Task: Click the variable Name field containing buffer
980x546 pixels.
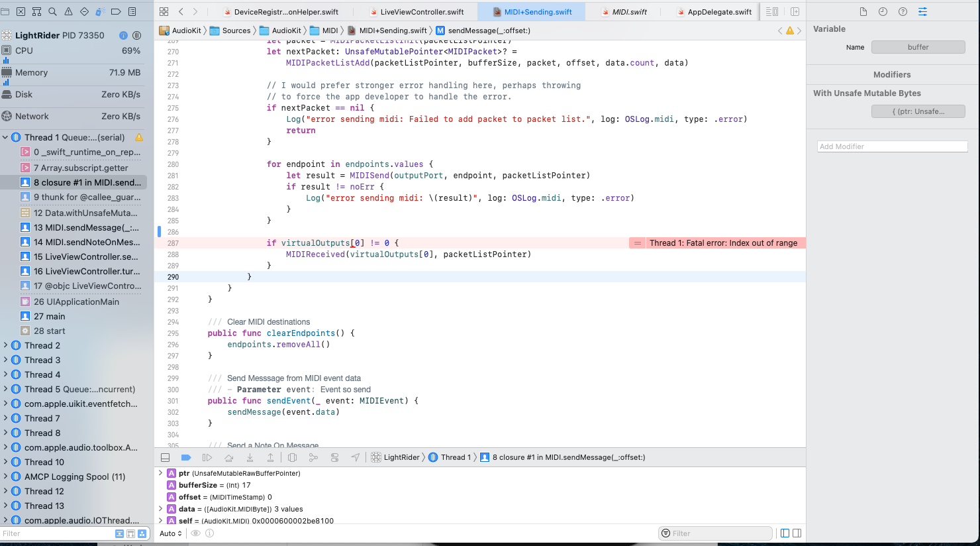Action: click(x=918, y=46)
